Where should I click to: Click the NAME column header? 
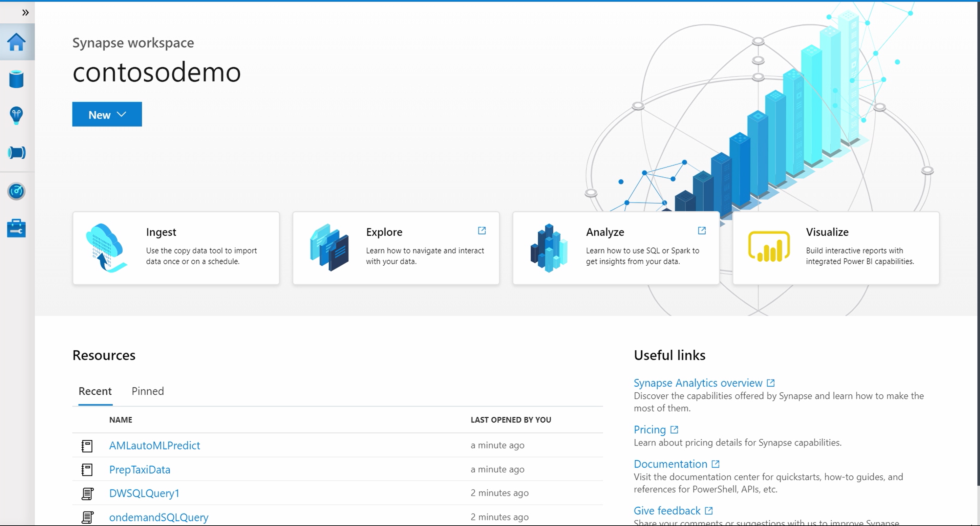click(120, 420)
